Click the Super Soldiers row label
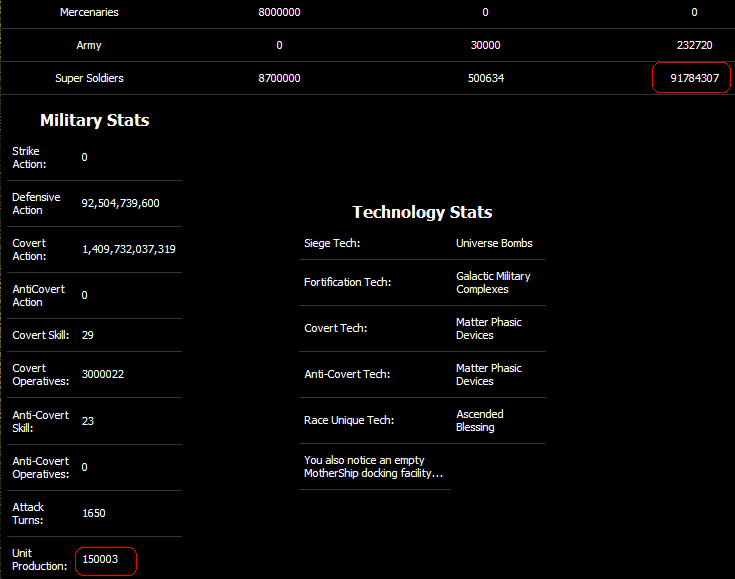This screenshot has width=735, height=579. pos(89,78)
